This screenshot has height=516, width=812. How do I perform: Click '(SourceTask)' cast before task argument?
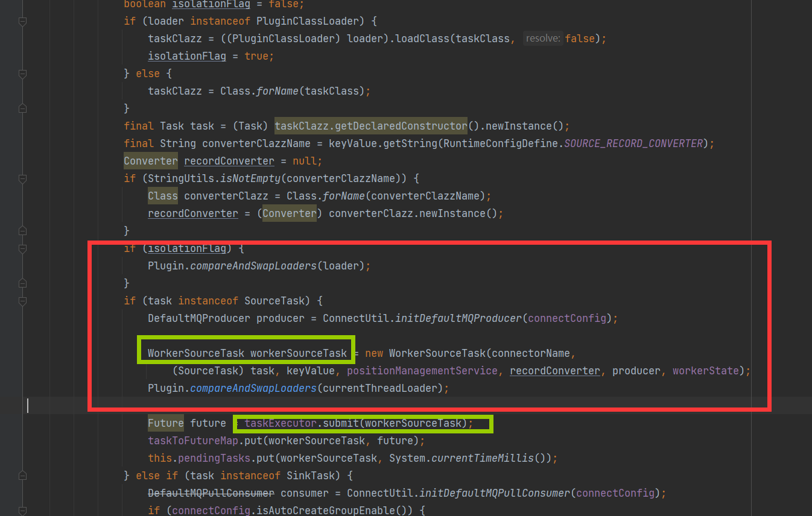(x=208, y=371)
